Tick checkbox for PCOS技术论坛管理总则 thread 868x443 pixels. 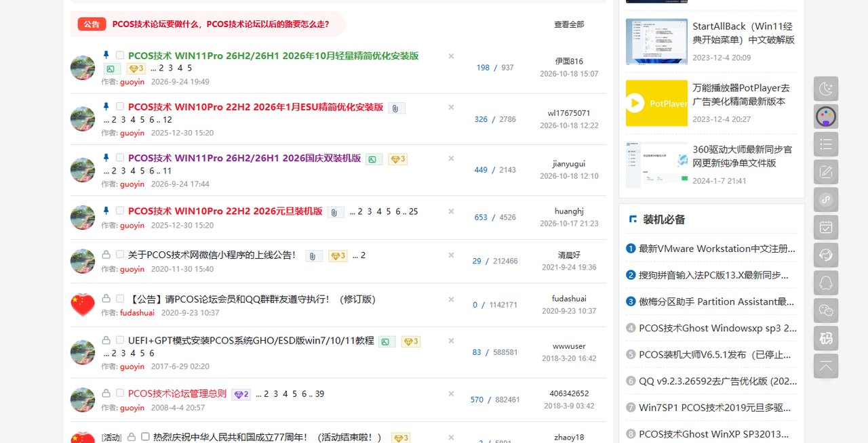pyautogui.click(x=120, y=393)
